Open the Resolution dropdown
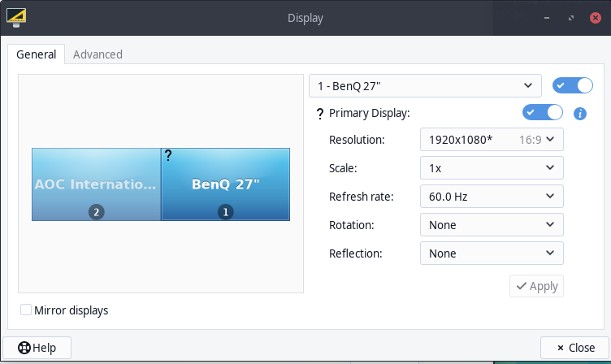Screen dimensions: 611x364 [492, 140]
